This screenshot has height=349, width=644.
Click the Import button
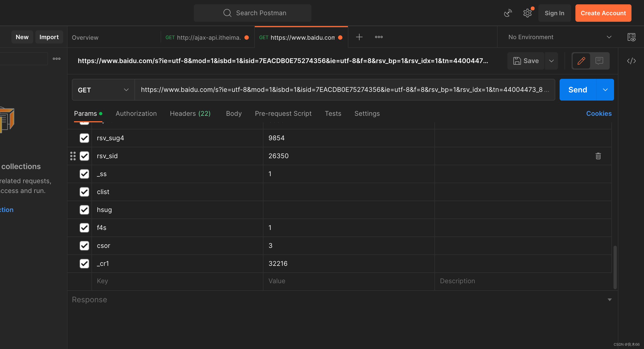pyautogui.click(x=49, y=37)
